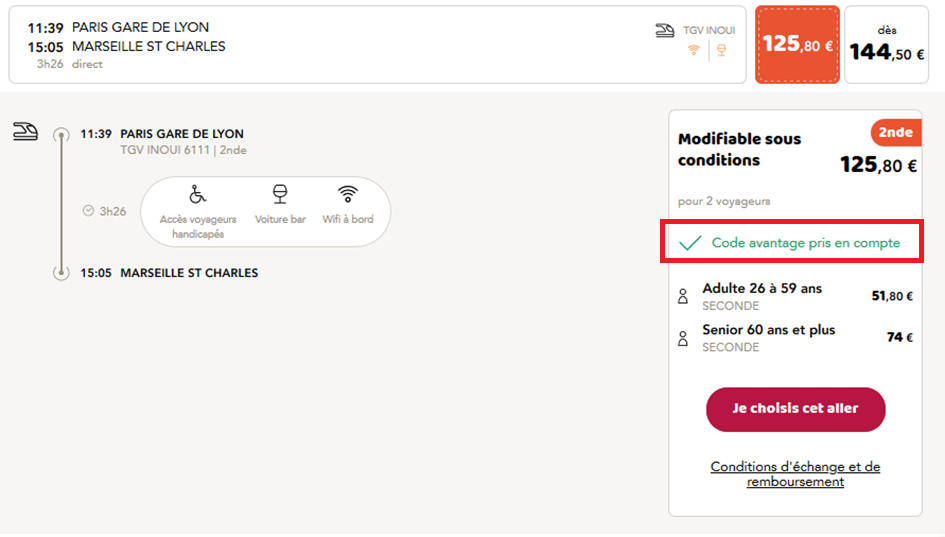Image resolution: width=945 pixels, height=537 pixels.
Task: Click the Marseille St Charles arrival timeline dot
Action: (x=61, y=273)
